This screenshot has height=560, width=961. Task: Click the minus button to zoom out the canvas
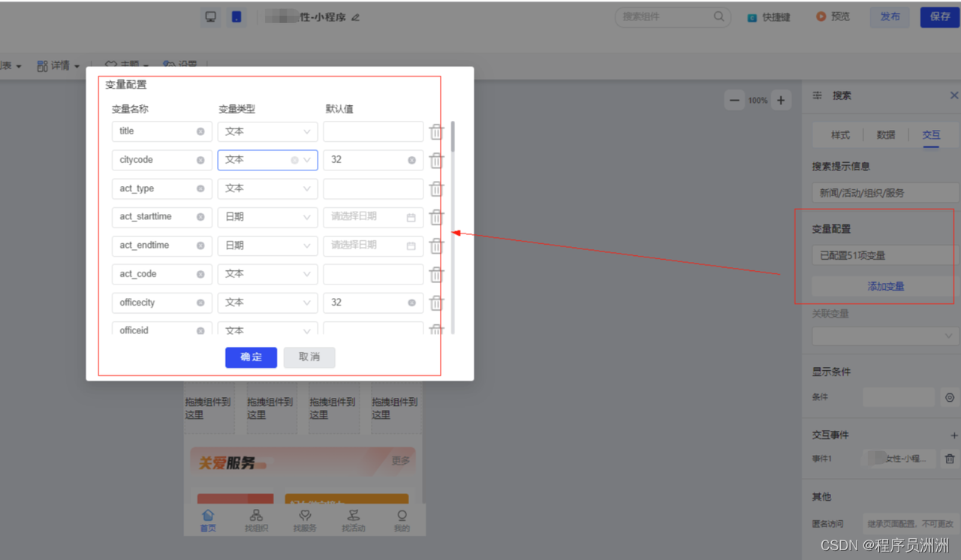734,99
